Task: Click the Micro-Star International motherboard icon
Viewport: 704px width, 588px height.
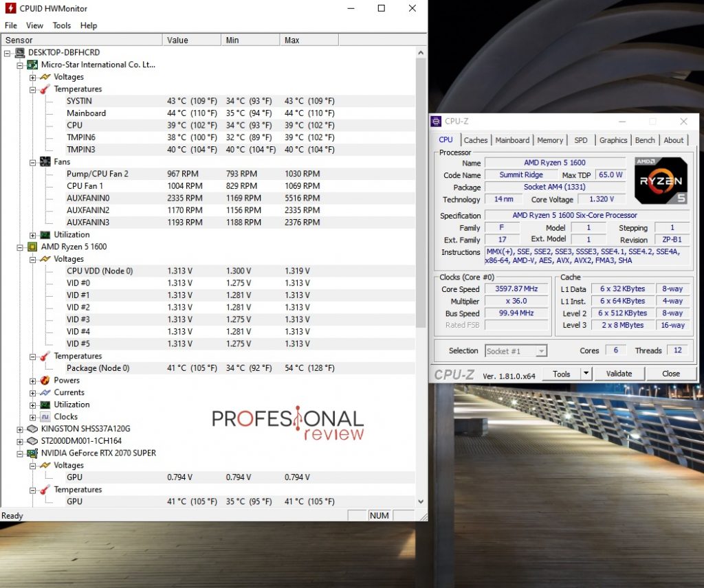Action: tap(32, 65)
